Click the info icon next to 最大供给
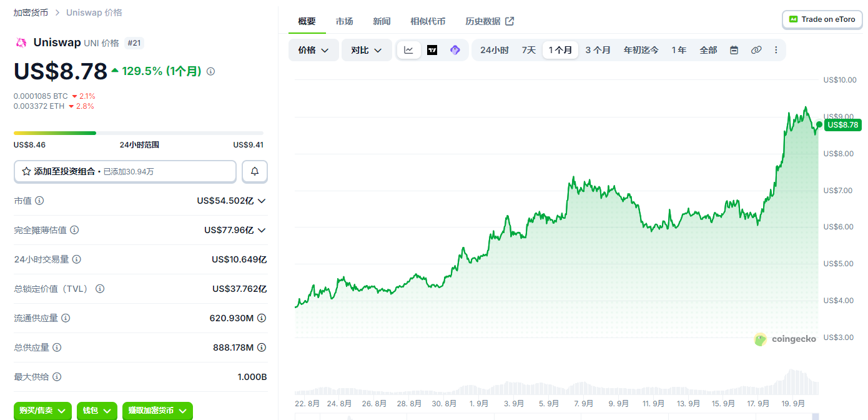 click(x=57, y=377)
